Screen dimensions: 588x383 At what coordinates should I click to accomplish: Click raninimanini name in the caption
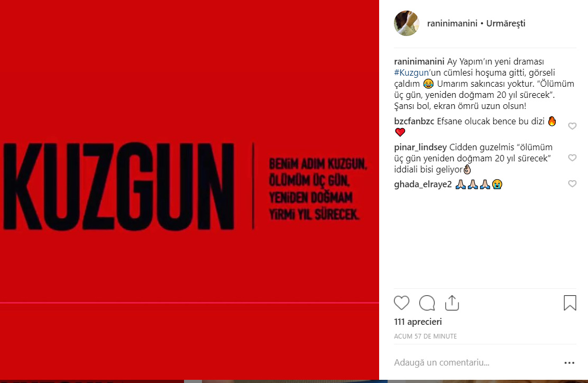(x=419, y=61)
